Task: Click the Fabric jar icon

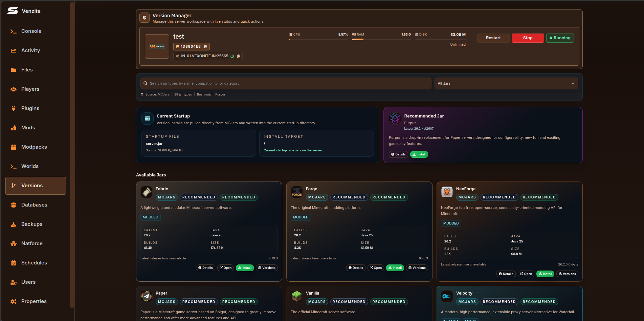Action: point(147,192)
